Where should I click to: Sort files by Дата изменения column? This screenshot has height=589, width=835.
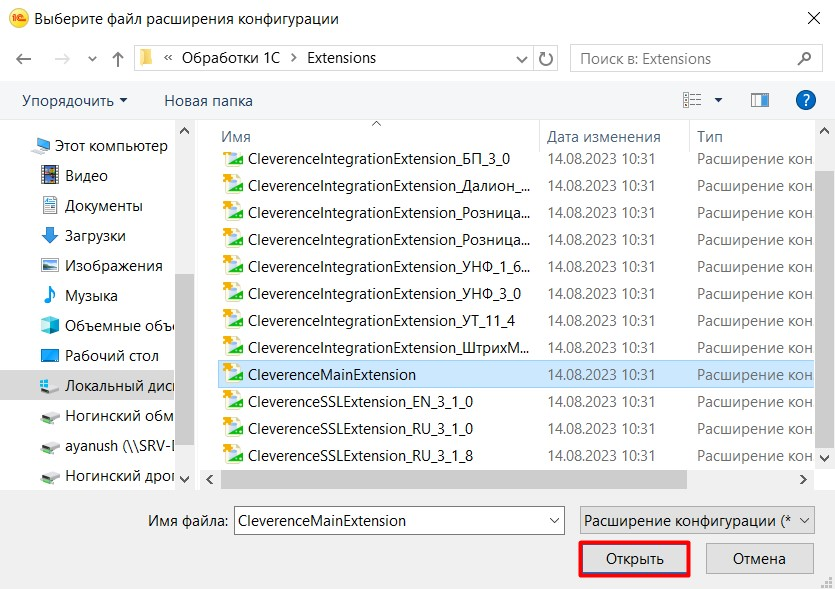pos(603,137)
